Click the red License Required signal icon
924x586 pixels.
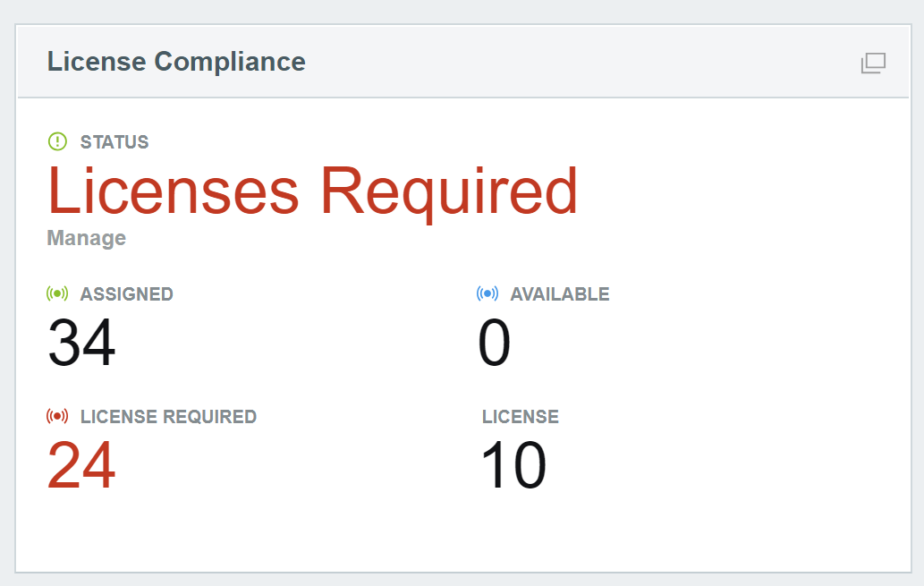point(57,416)
